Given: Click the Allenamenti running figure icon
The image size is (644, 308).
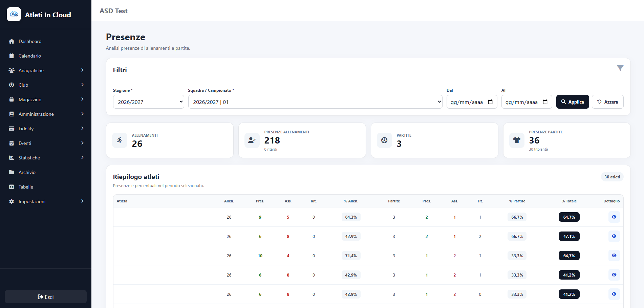Looking at the screenshot, I should click(120, 140).
